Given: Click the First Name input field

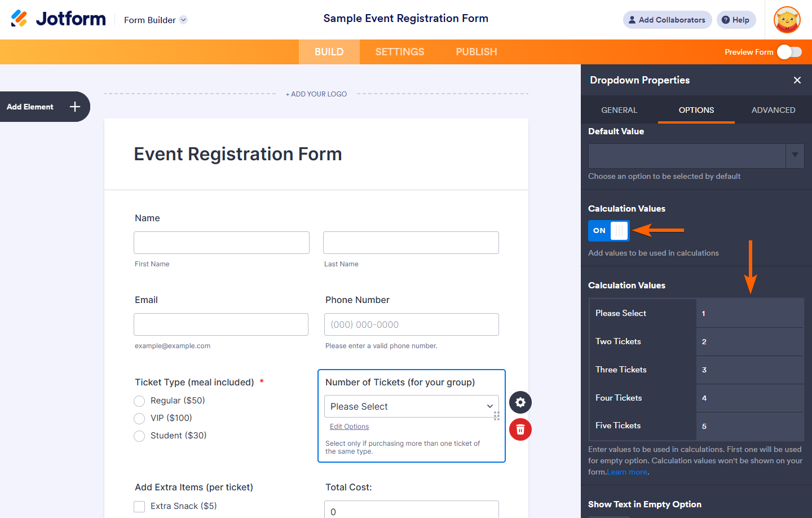Looking at the screenshot, I should (222, 243).
